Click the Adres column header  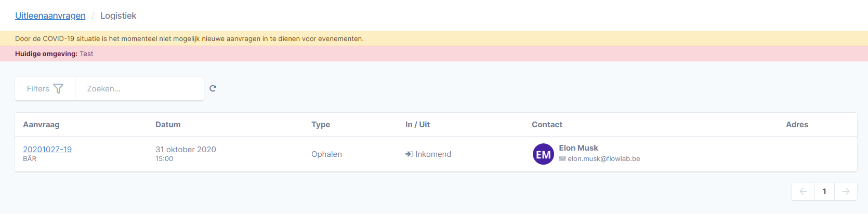pyautogui.click(x=797, y=125)
